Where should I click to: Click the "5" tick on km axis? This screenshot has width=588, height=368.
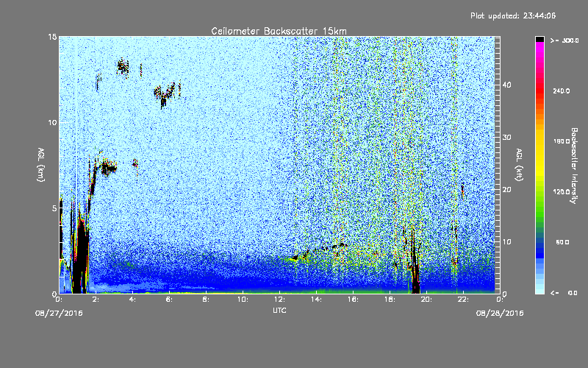click(x=54, y=208)
